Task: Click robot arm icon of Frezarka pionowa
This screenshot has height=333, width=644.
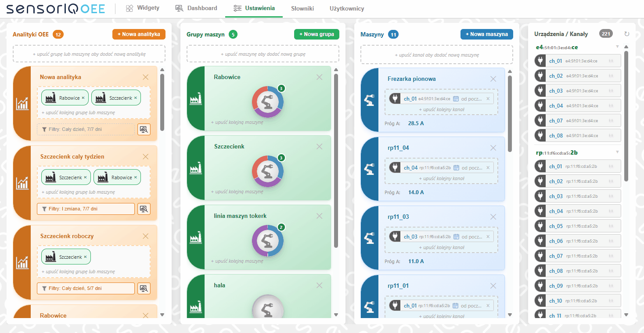Action: point(370,100)
